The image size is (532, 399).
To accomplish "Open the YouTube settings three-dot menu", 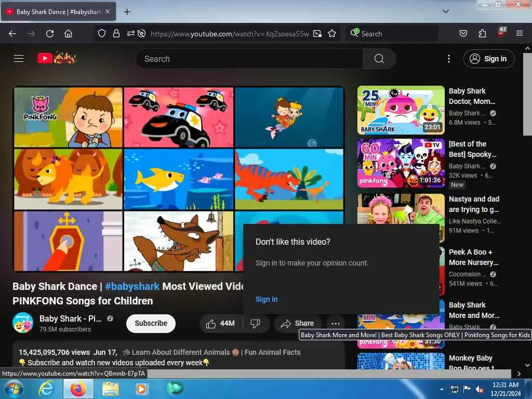I will pos(448,59).
